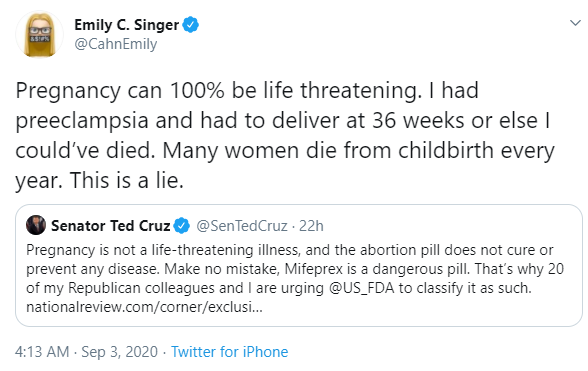Click the Twitter for iPhone source link
Screen dimensions: 588x371
(x=230, y=351)
